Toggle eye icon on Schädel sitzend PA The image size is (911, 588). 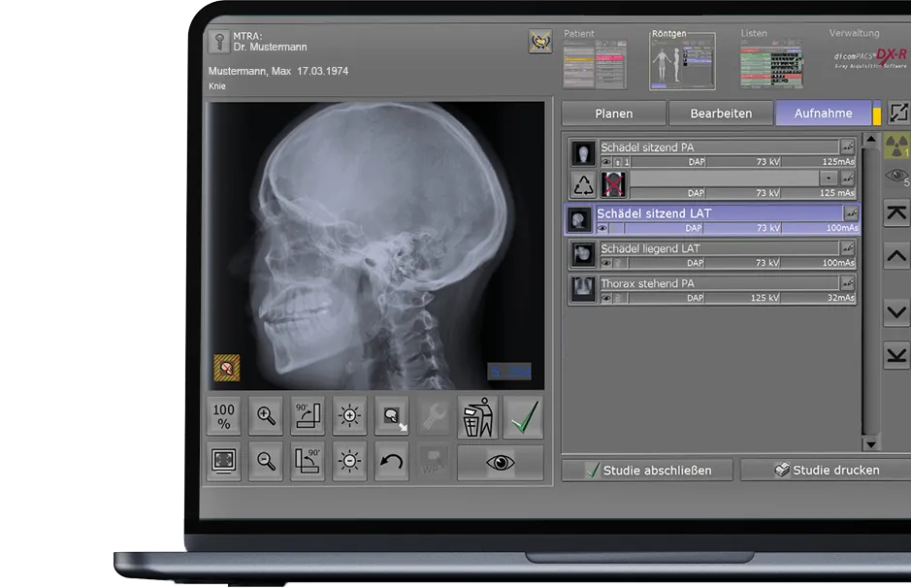pos(606,162)
